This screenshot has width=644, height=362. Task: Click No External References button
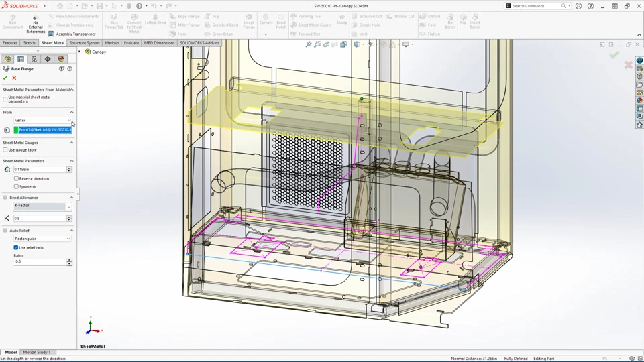click(35, 24)
